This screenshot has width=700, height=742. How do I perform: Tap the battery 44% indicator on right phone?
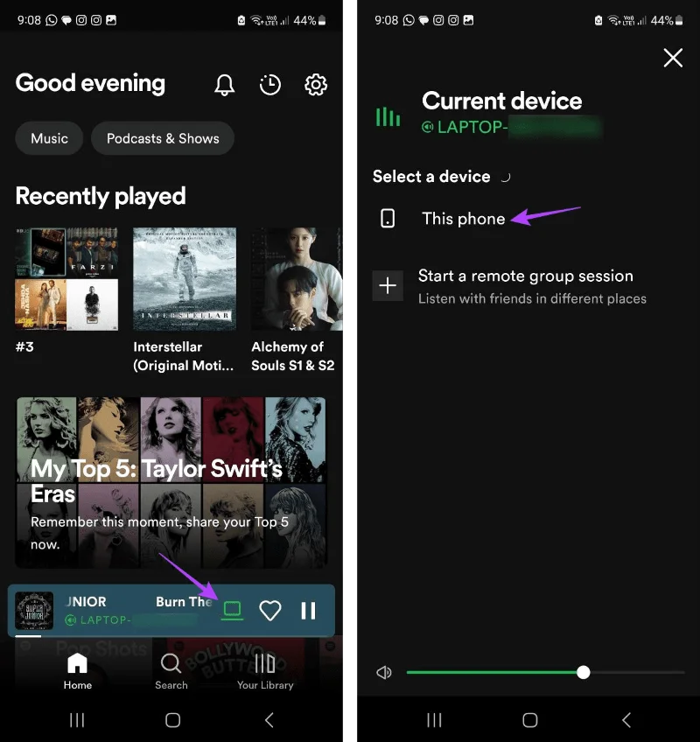667,20
